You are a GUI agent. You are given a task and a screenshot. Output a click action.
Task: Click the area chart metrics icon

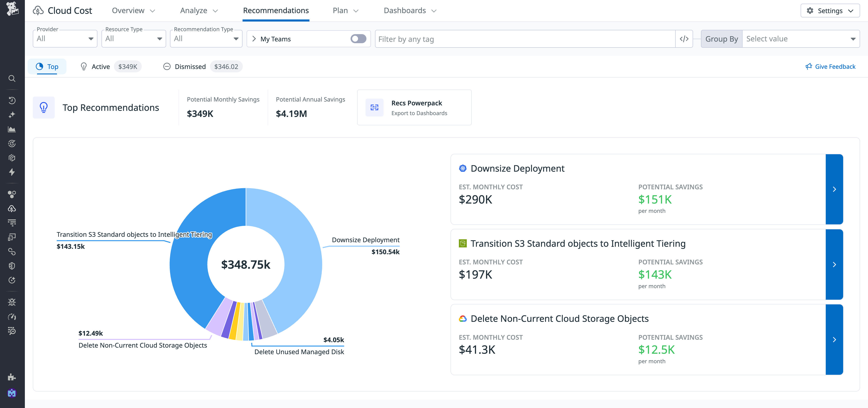[x=12, y=129]
